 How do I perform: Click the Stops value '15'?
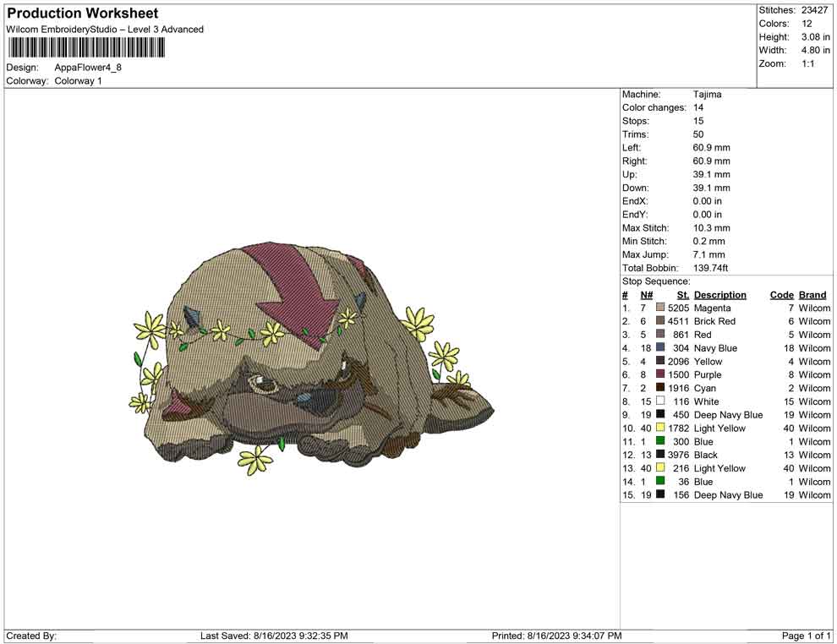point(698,121)
